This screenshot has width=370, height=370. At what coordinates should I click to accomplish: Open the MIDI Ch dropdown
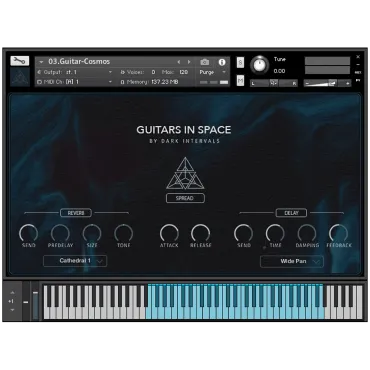(75, 82)
